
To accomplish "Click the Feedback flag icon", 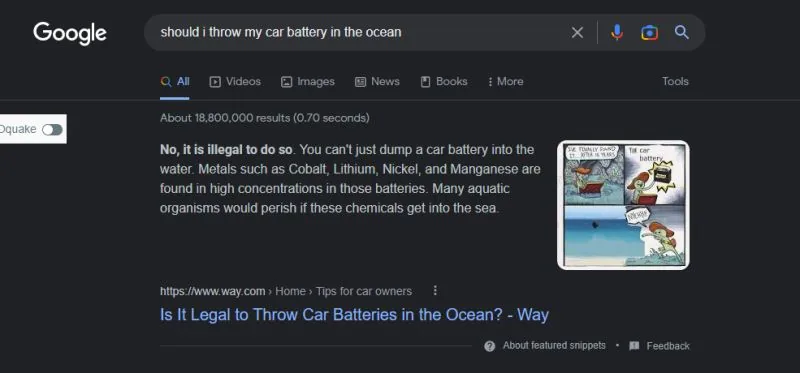I will pyautogui.click(x=634, y=346).
